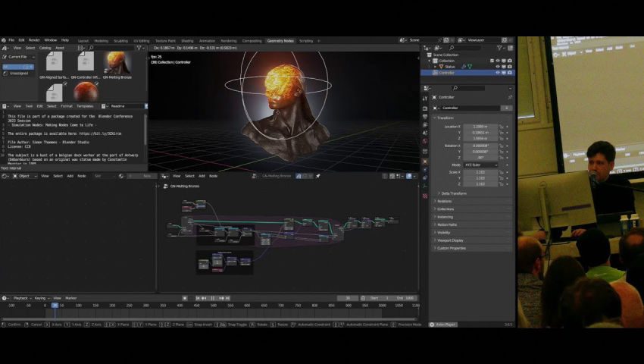Open the Readme text datablock selector
The image size is (644, 364).
pos(104,106)
